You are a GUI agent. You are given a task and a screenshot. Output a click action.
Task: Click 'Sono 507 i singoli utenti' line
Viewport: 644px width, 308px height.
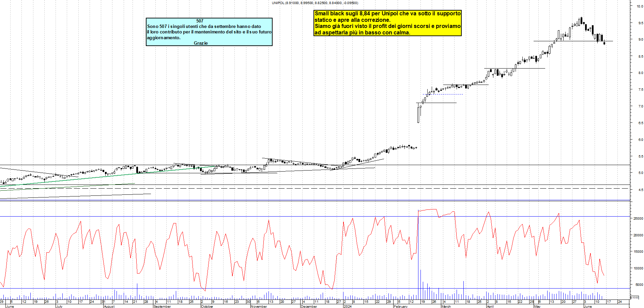(204, 26)
